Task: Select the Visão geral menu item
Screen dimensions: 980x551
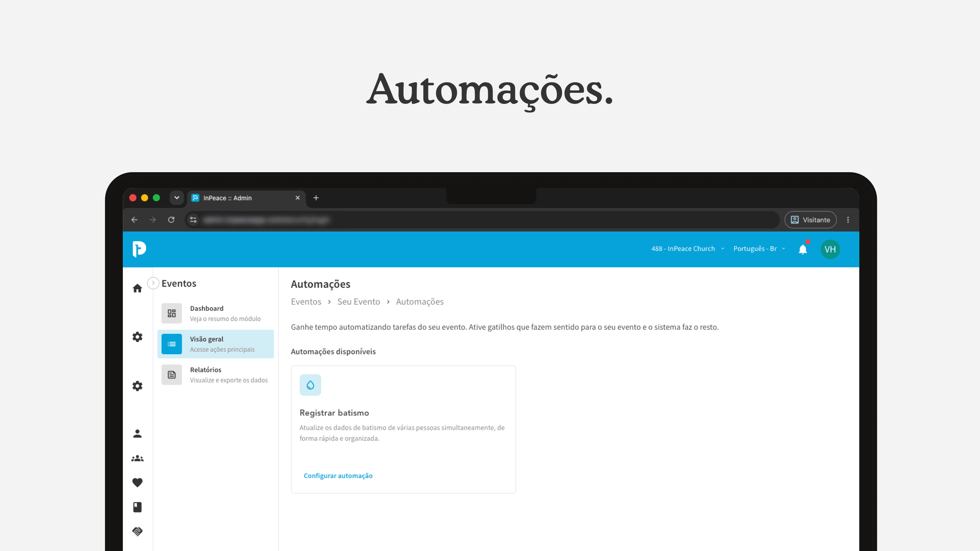Action: pyautogui.click(x=216, y=344)
